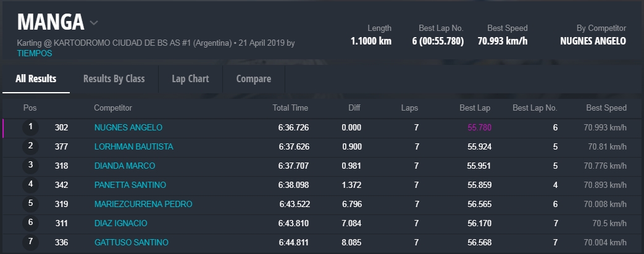Select the Lap Chart tab
The height and width of the screenshot is (254, 644).
[x=190, y=79]
